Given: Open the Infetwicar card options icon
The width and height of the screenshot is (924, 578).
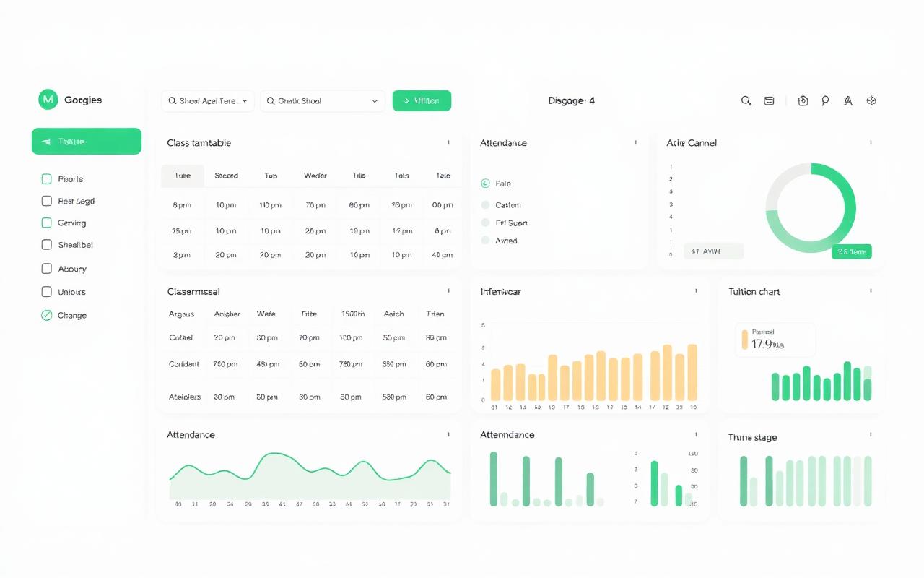Looking at the screenshot, I should tap(696, 290).
